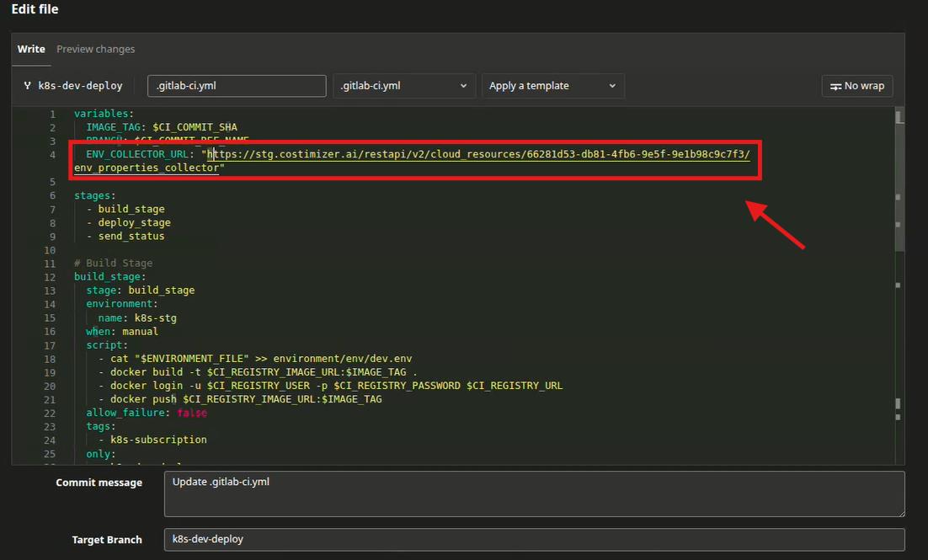Click line number 12 in the gutter
Viewport: 928px width, 560px height.
tap(50, 277)
